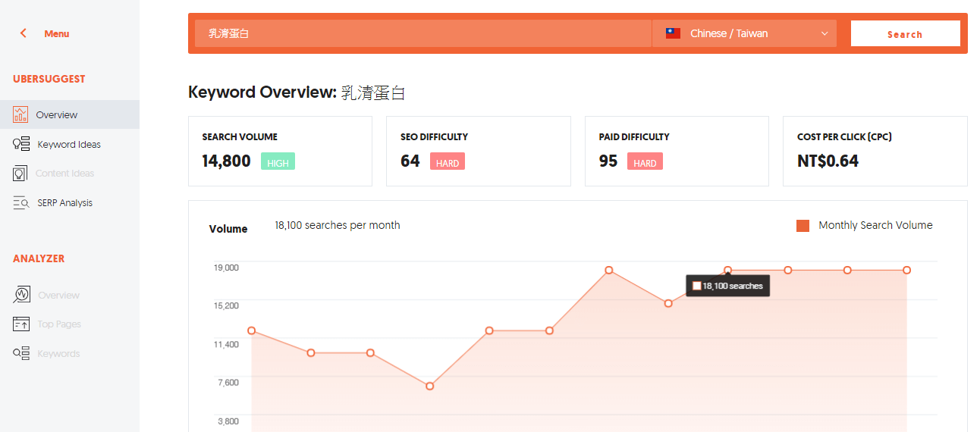Click the Top Pages icon
980x432 pixels.
click(21, 324)
